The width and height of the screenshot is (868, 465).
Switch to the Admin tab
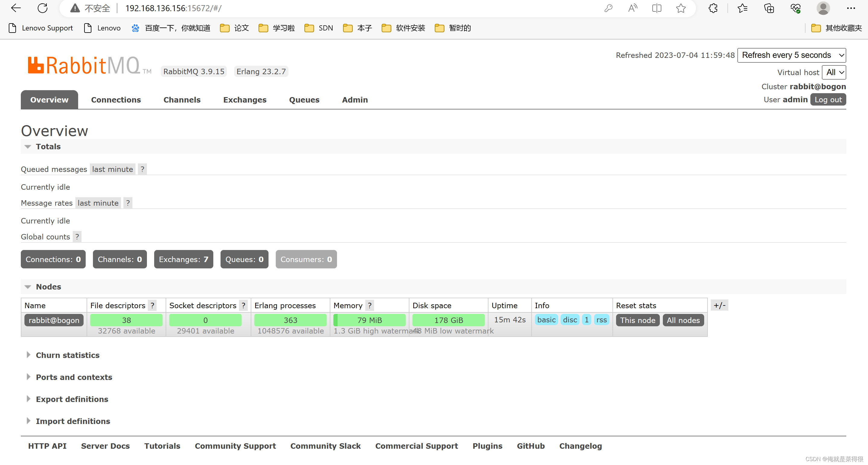[355, 100]
